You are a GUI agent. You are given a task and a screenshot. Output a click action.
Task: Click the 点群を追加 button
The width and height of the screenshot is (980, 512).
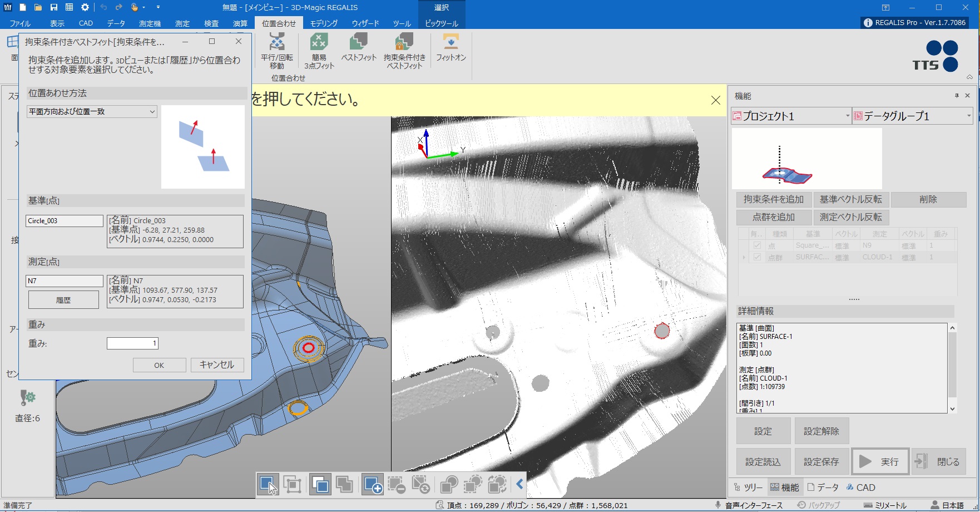pos(774,217)
